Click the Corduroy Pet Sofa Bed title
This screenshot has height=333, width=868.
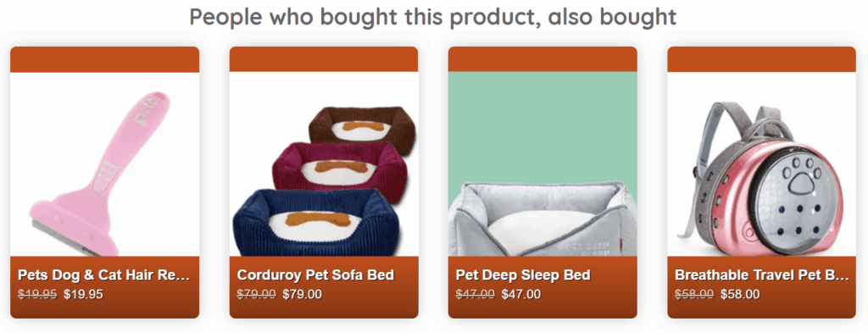[x=315, y=275]
